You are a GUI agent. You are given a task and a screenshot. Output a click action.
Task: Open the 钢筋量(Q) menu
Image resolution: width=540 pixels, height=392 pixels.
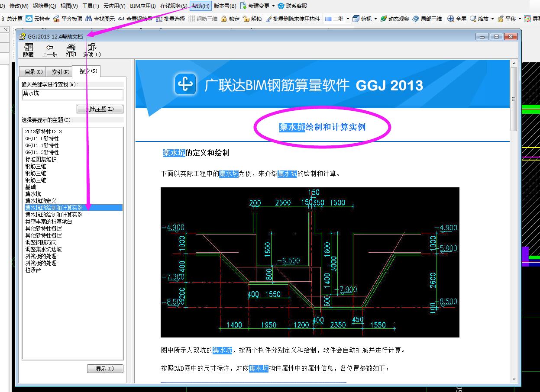[45, 6]
